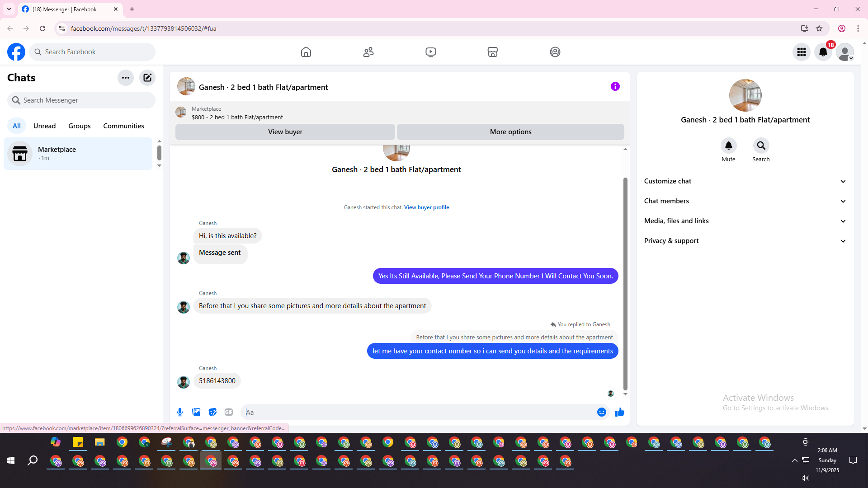Open the View buyer profile link

[x=426, y=207]
